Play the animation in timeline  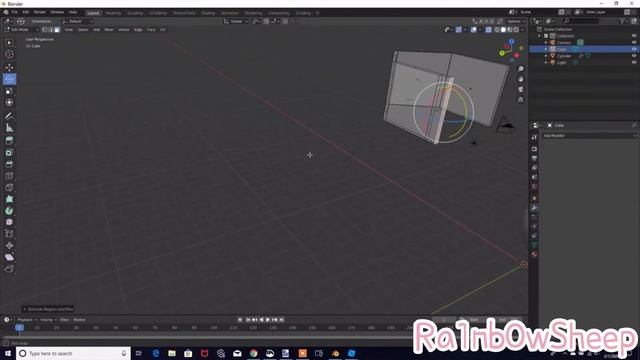(268, 320)
